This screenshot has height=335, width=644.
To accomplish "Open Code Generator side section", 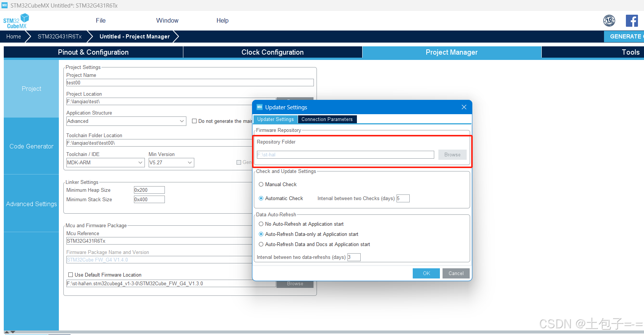I will (31, 146).
